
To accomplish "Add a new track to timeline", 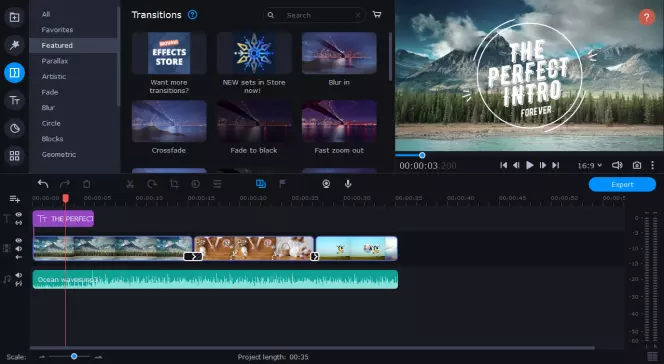I will coord(14,199).
